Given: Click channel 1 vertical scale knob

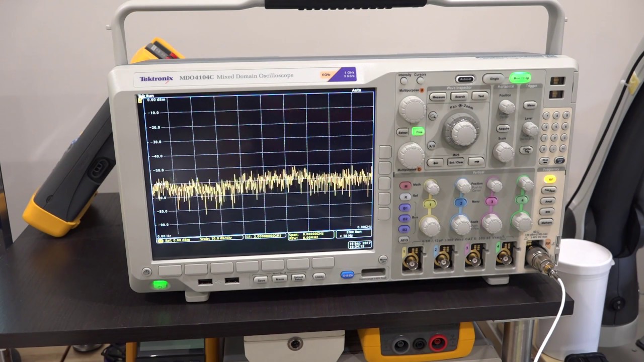Looking at the screenshot, I should 430,226.
